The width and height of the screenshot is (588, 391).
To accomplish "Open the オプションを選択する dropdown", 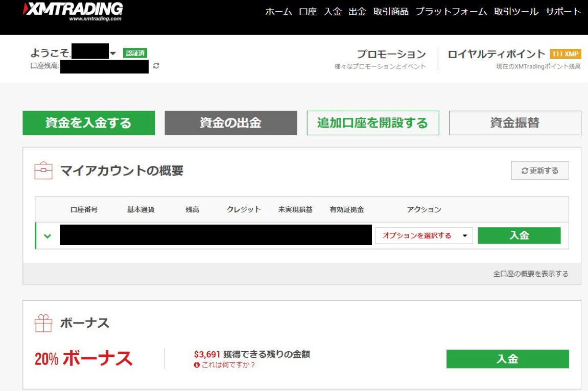I will coord(424,236).
